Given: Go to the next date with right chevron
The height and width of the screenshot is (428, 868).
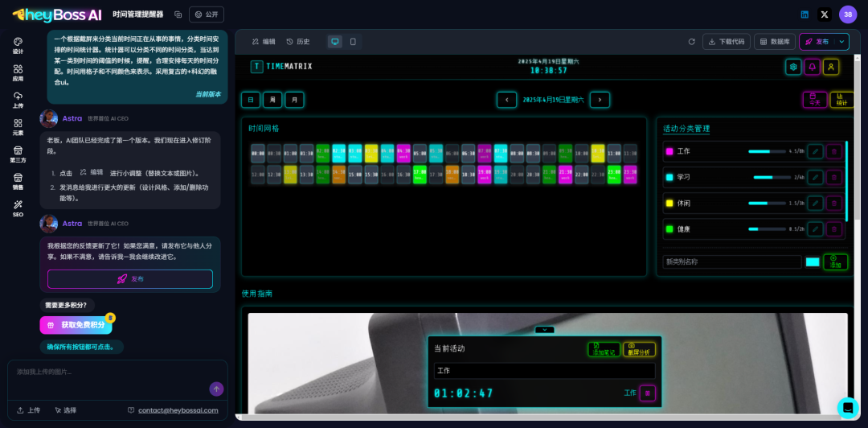Looking at the screenshot, I should (x=600, y=100).
